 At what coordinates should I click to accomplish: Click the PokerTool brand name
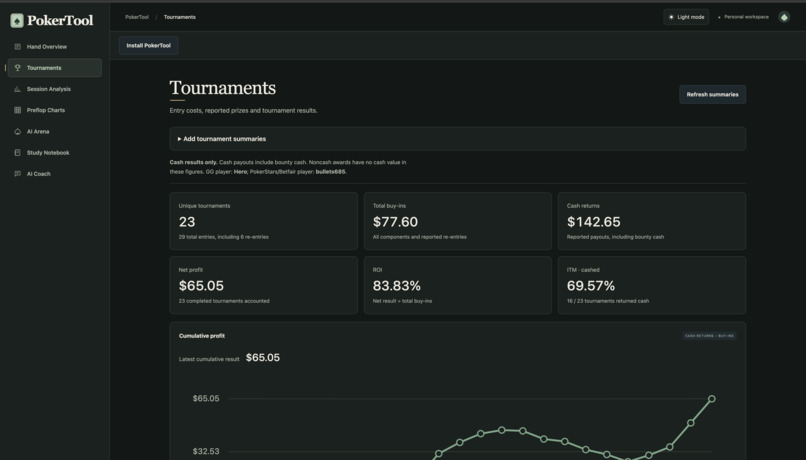(x=60, y=21)
